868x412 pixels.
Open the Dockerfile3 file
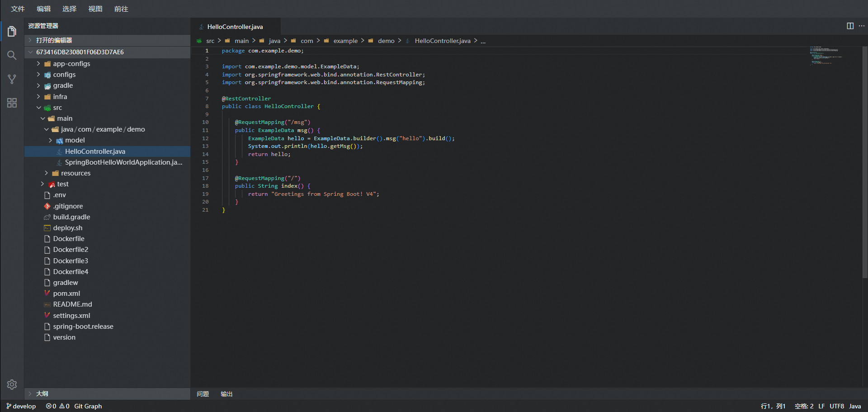(x=107, y=261)
